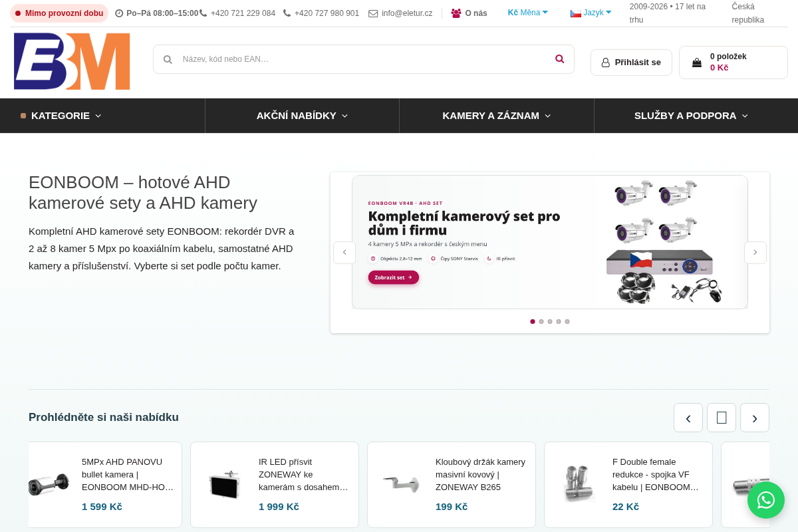Image resolution: width=798 pixels, height=532 pixels.
Task: Open the WhatsApp chat bubble
Action: [766, 500]
